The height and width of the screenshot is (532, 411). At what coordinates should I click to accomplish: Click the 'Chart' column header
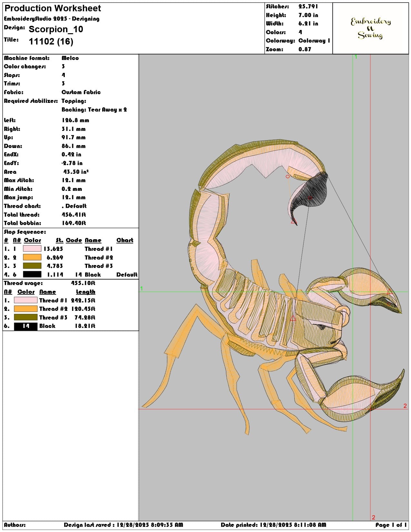click(125, 240)
